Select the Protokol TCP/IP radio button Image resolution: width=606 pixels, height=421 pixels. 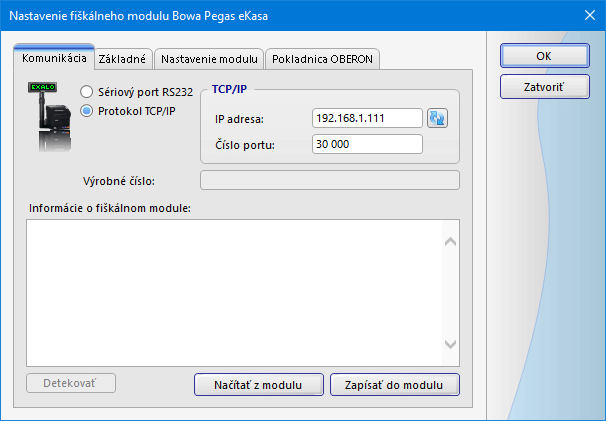pyautogui.click(x=86, y=111)
